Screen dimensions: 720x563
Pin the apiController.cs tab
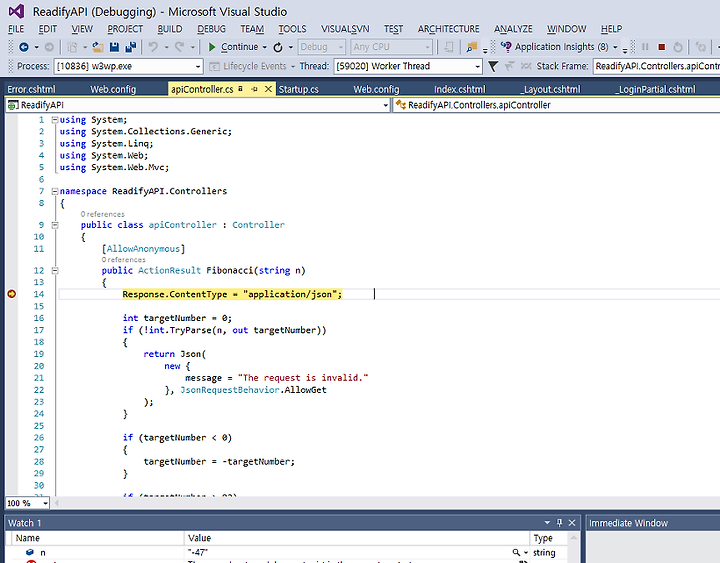coord(254,89)
